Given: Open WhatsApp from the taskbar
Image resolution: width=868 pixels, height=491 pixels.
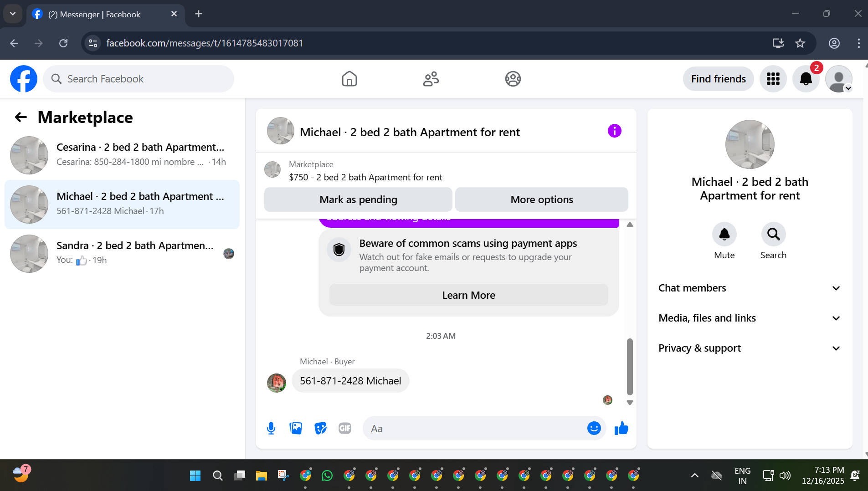Looking at the screenshot, I should 327,476.
